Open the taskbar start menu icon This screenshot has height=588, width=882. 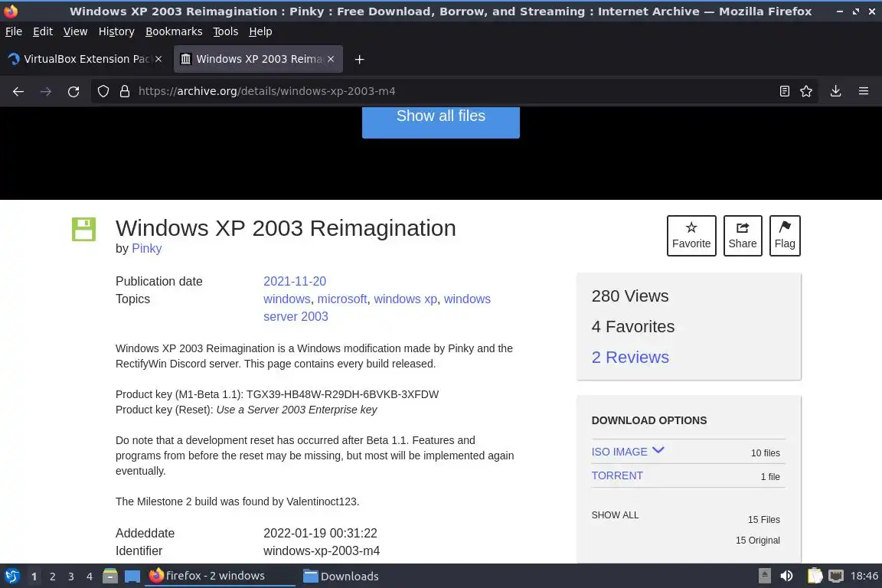pyautogui.click(x=11, y=576)
